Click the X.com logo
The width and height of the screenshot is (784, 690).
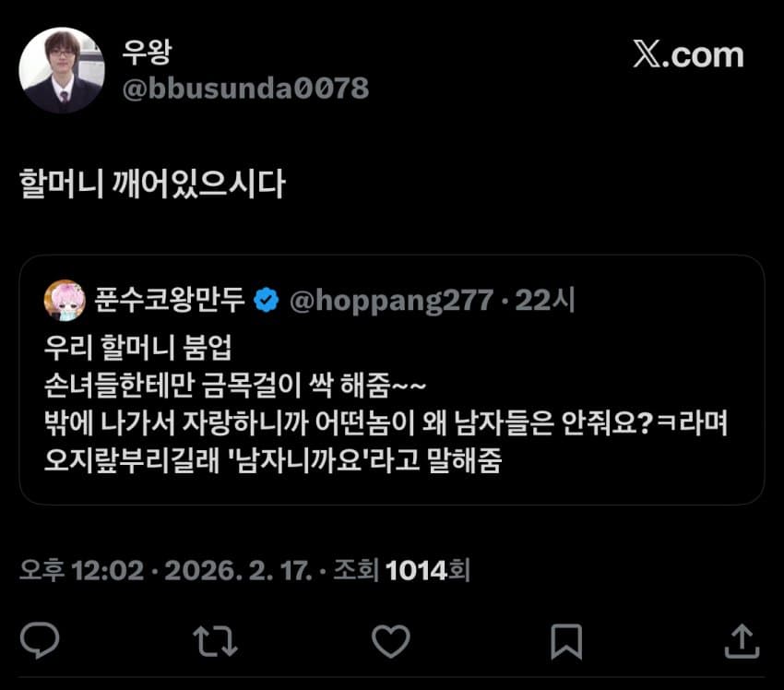[x=688, y=54]
